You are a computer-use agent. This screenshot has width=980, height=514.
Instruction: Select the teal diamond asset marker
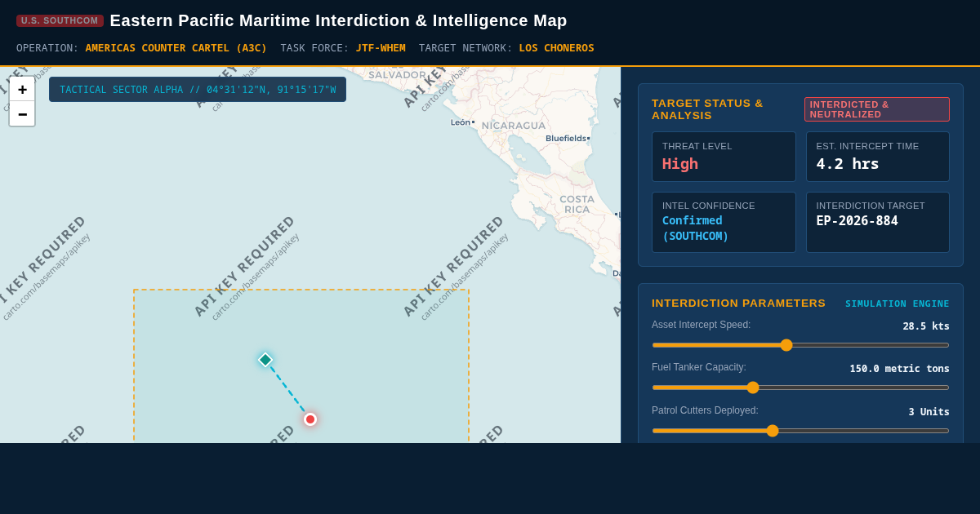265,360
